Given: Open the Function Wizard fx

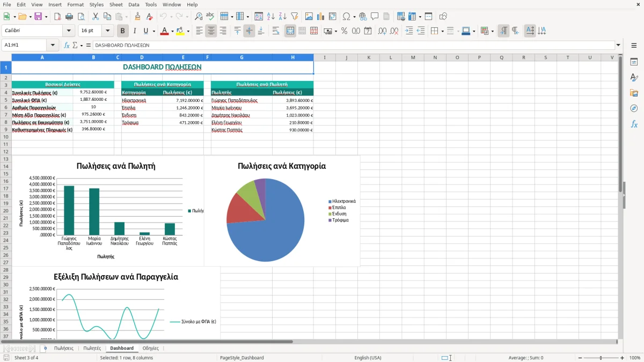Looking at the screenshot, I should pos(67,45).
